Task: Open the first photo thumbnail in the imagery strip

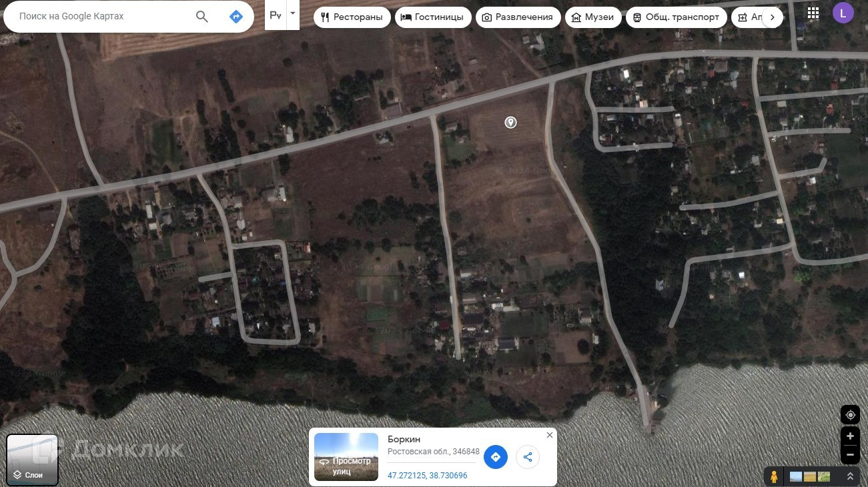Action: coord(796,477)
